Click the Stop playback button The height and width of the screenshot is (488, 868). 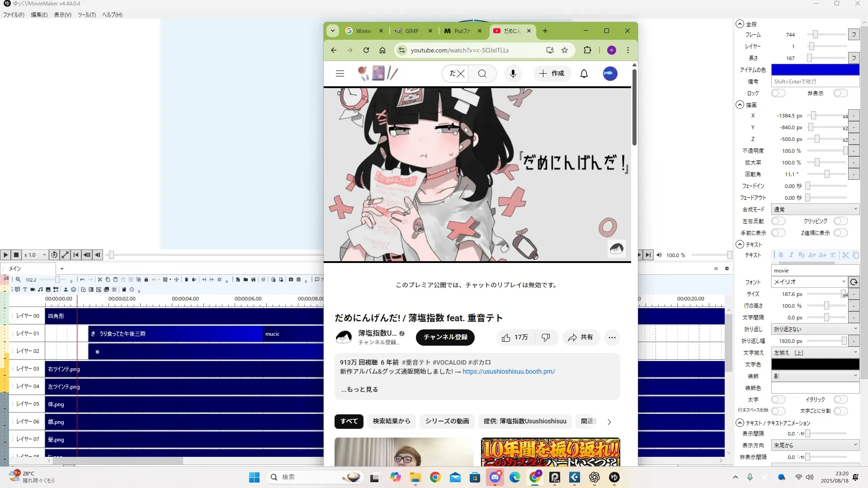pos(16,255)
